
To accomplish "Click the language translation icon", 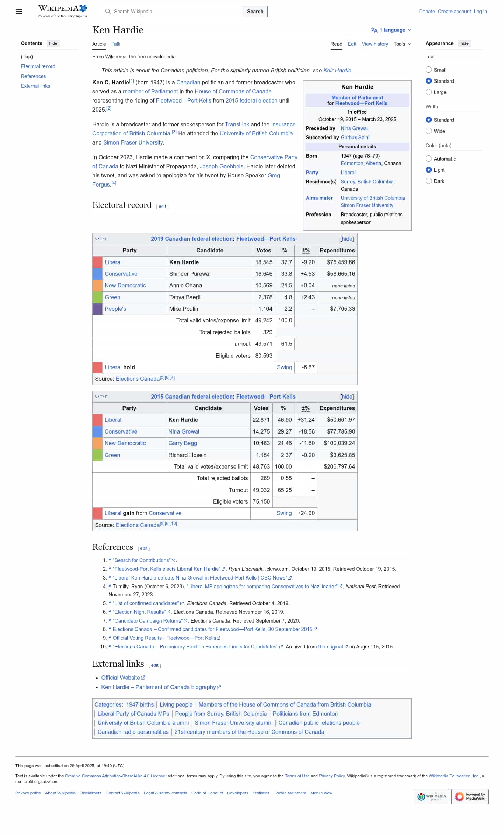I will point(374,30).
